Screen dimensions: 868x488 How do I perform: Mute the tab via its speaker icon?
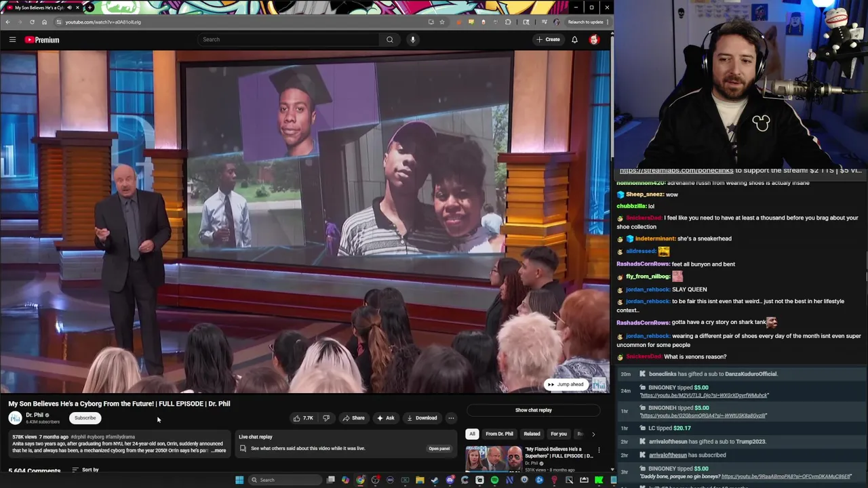(x=69, y=7)
